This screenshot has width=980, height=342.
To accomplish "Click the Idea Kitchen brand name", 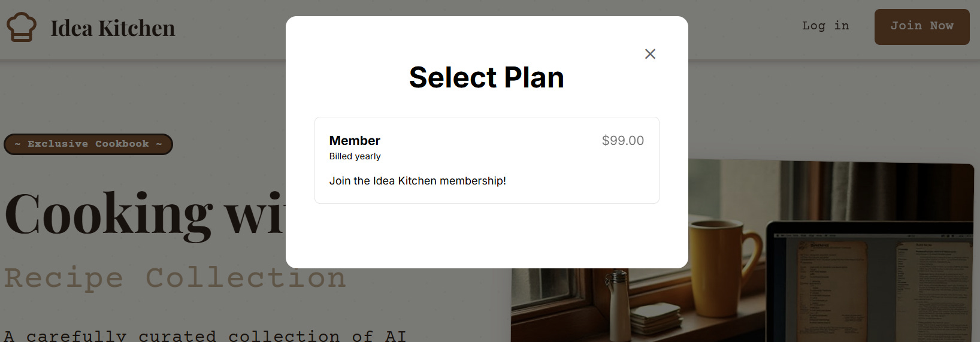I will 113,28.
